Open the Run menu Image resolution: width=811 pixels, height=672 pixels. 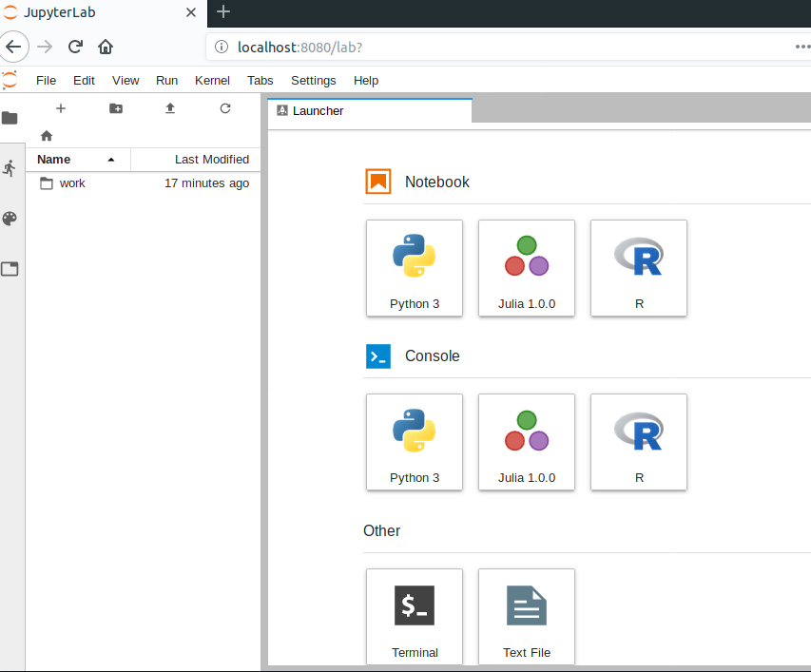(166, 80)
